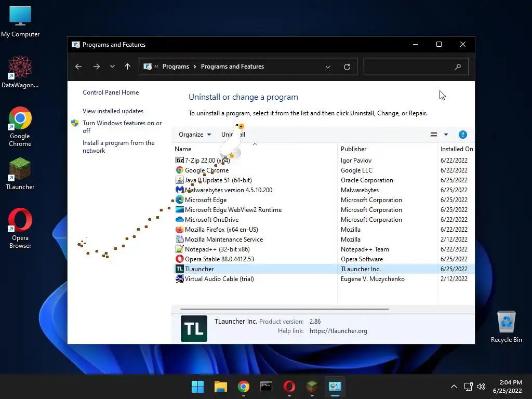Click the Uninstall toolbar button
Viewport: 532px width, 399px height.
[x=233, y=135]
